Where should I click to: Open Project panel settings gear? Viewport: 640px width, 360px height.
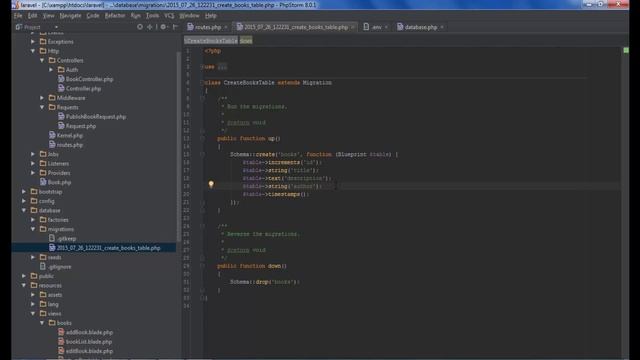pyautogui.click(x=163, y=27)
